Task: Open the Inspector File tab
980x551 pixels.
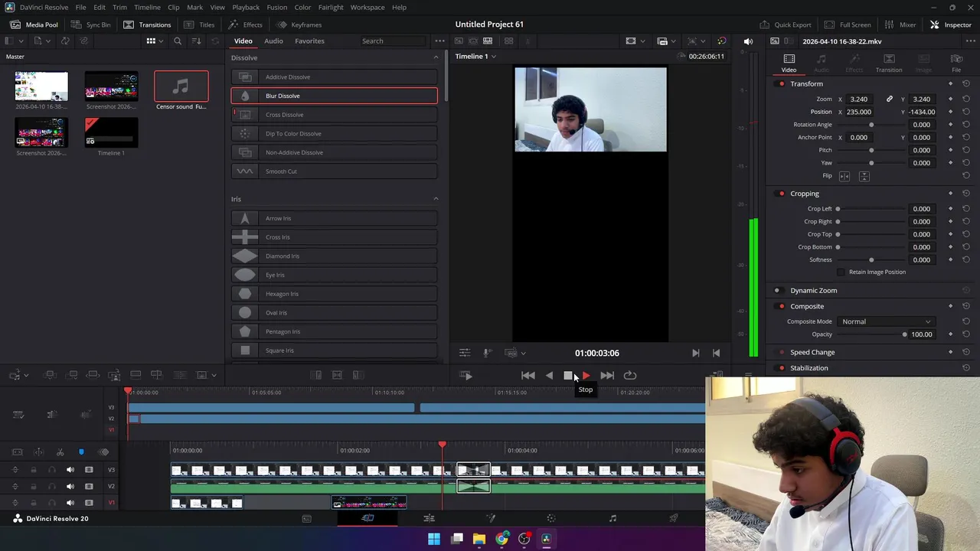Action: pyautogui.click(x=956, y=63)
